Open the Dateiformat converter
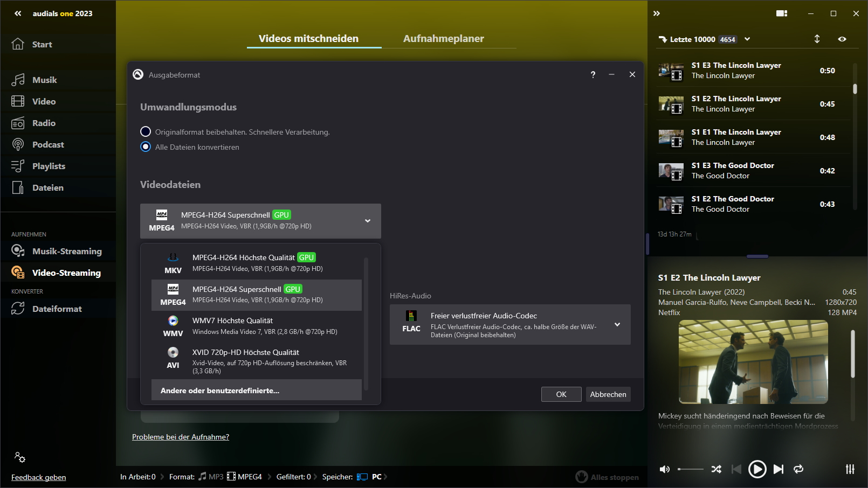 coord(58,309)
